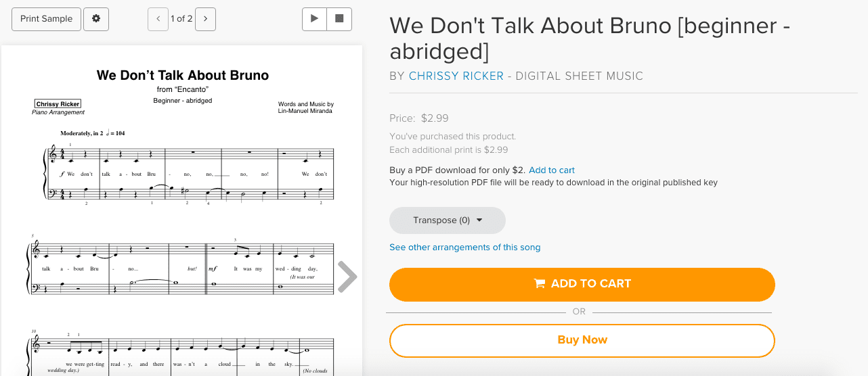Click the 1 of 2 page indicator
Image resolution: width=868 pixels, height=376 pixels.
pyautogui.click(x=181, y=19)
